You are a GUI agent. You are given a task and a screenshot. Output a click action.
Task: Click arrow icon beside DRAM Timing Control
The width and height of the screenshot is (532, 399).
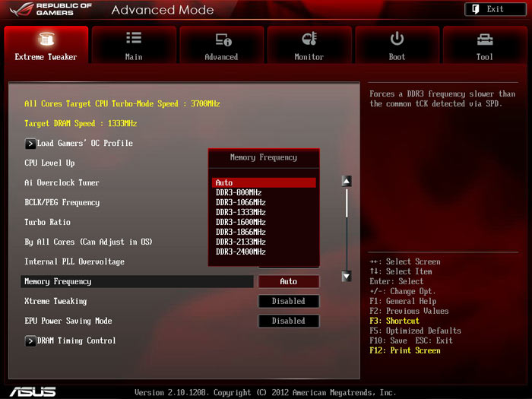[x=30, y=341]
